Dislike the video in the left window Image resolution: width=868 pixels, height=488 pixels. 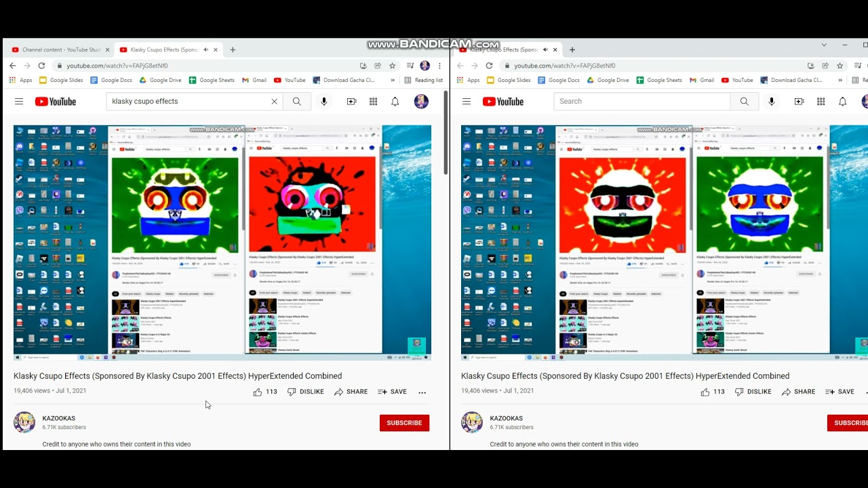point(305,392)
